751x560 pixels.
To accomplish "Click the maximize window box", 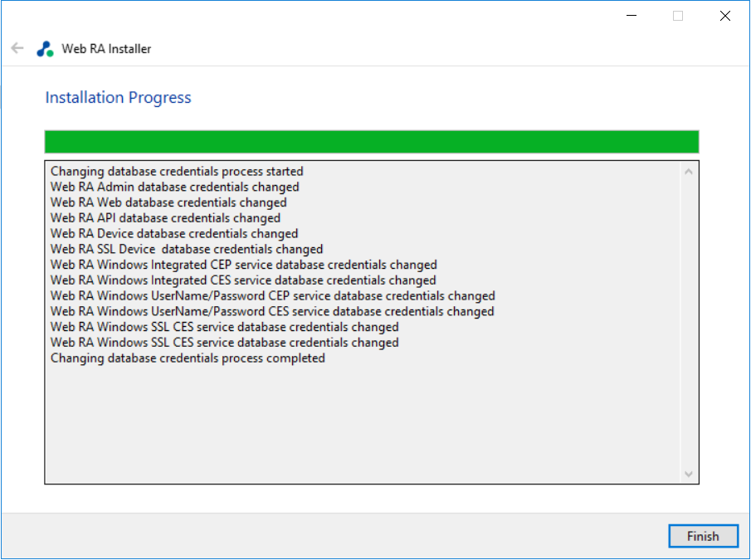I will click(x=678, y=16).
